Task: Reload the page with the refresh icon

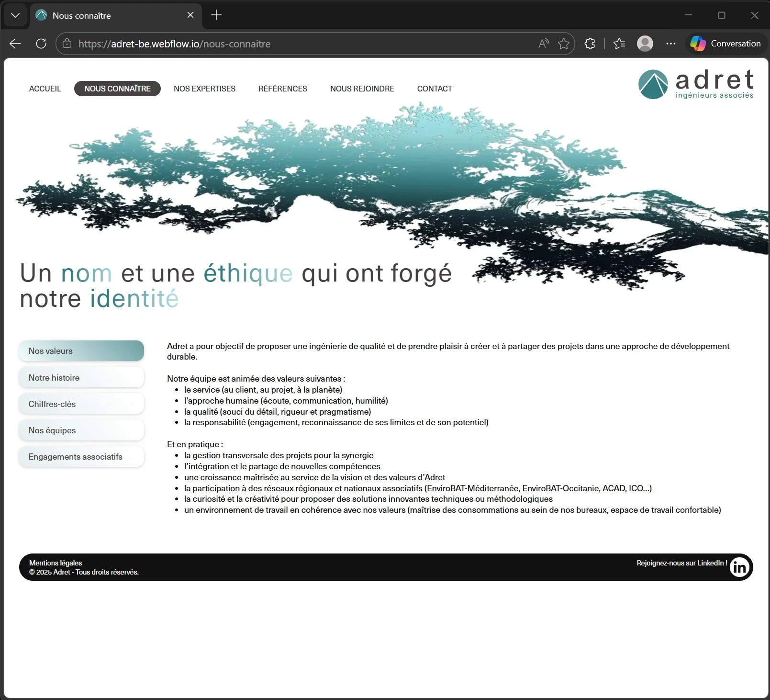Action: tap(41, 44)
